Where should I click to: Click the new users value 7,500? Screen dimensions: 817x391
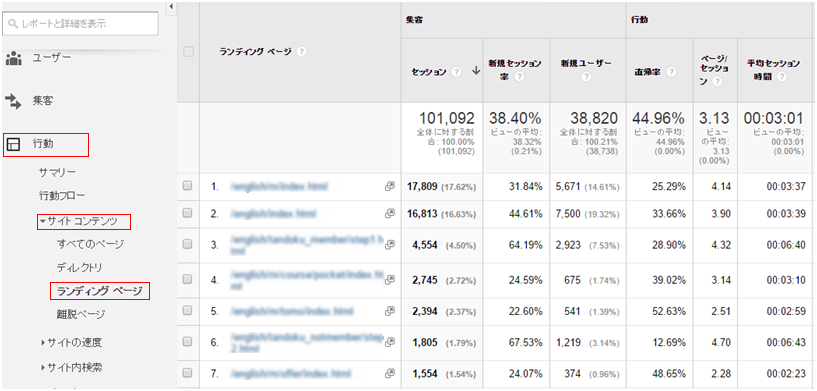tap(567, 213)
